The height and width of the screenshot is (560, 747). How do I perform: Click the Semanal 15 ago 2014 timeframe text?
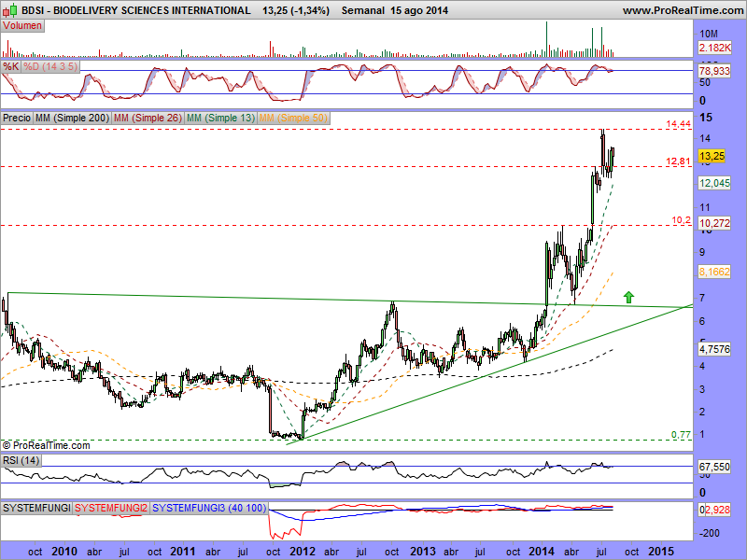point(394,10)
